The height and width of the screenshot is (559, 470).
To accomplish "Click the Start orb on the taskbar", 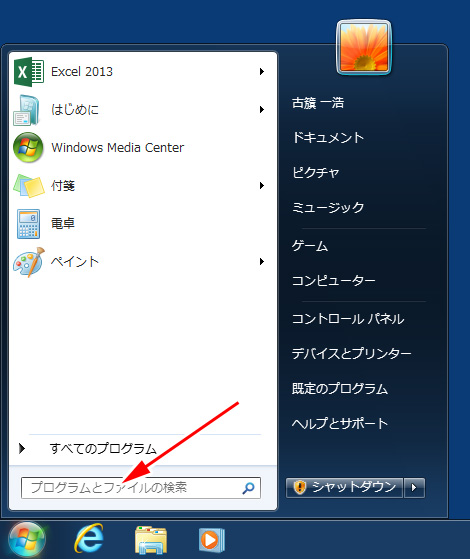I will (27, 540).
